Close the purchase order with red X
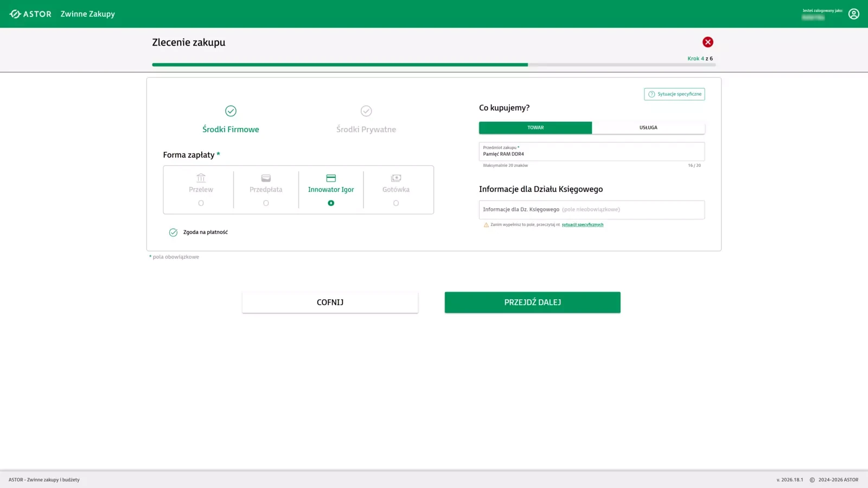The height and width of the screenshot is (488, 868). [707, 42]
